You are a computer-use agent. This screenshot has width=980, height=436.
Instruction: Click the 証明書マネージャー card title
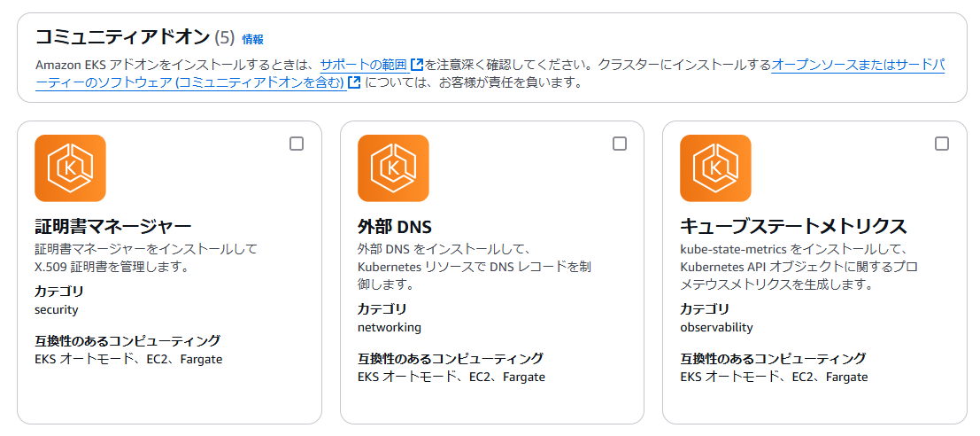coord(112,227)
